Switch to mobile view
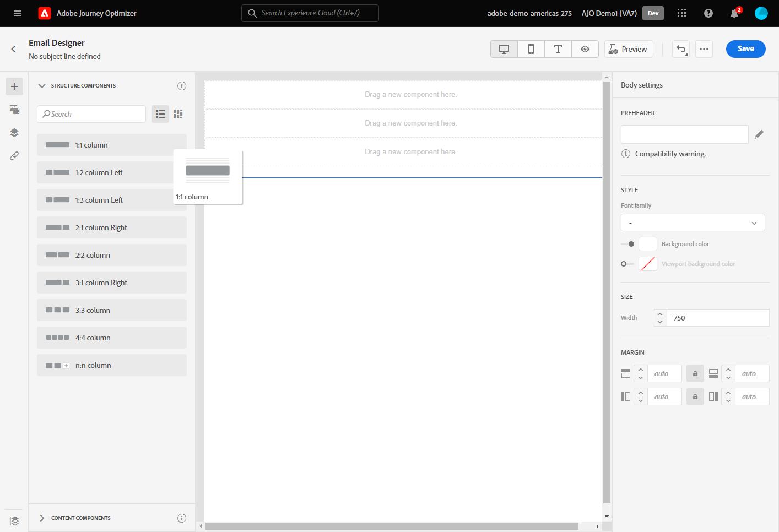This screenshot has height=532, width=779. click(x=531, y=49)
